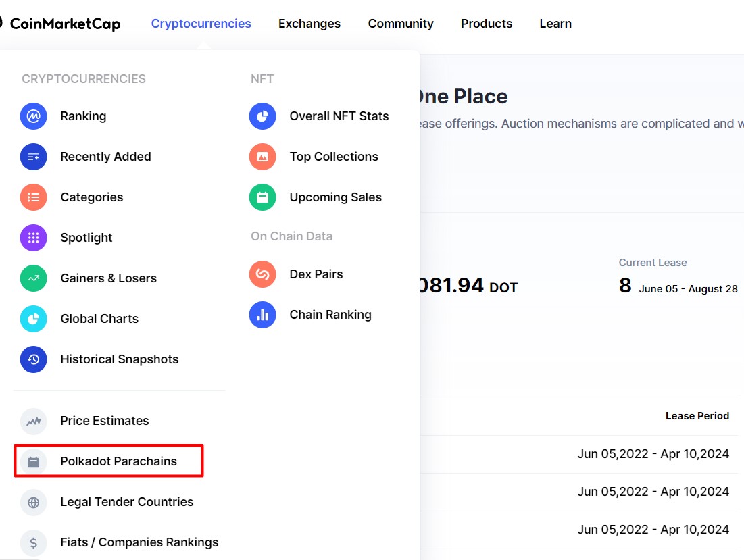
Task: Click the Ranking icon
Action: pyautogui.click(x=33, y=116)
